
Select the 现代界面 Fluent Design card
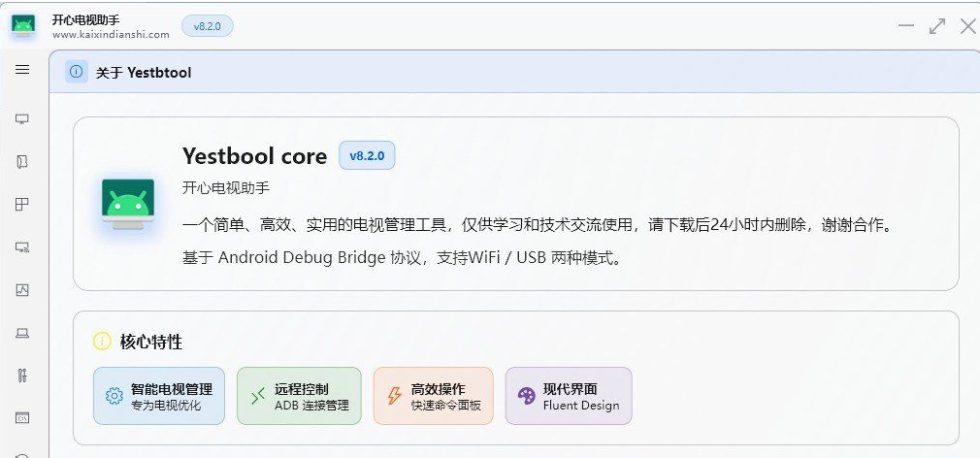pos(569,396)
